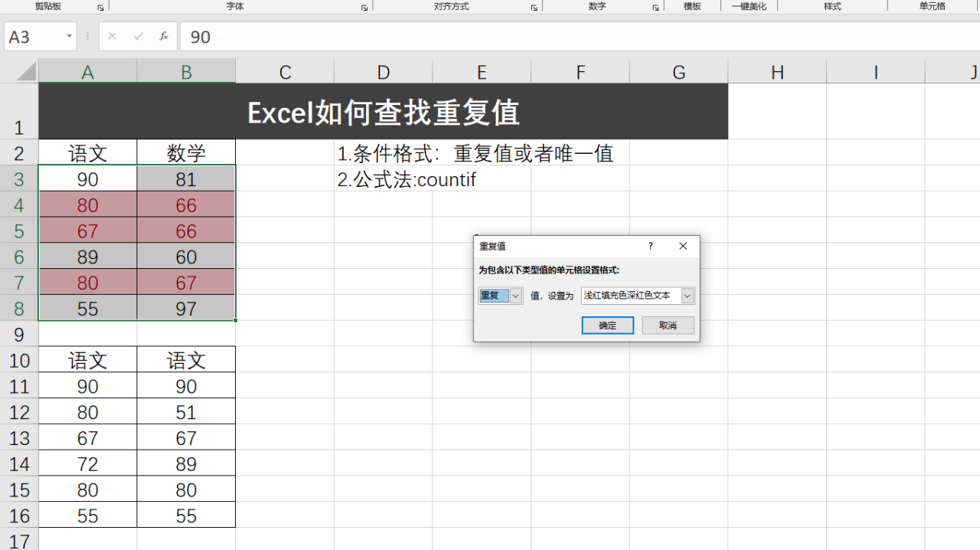The image size is (980, 550).
Task: Open the 数字 group dialog launcher
Action: (655, 7)
